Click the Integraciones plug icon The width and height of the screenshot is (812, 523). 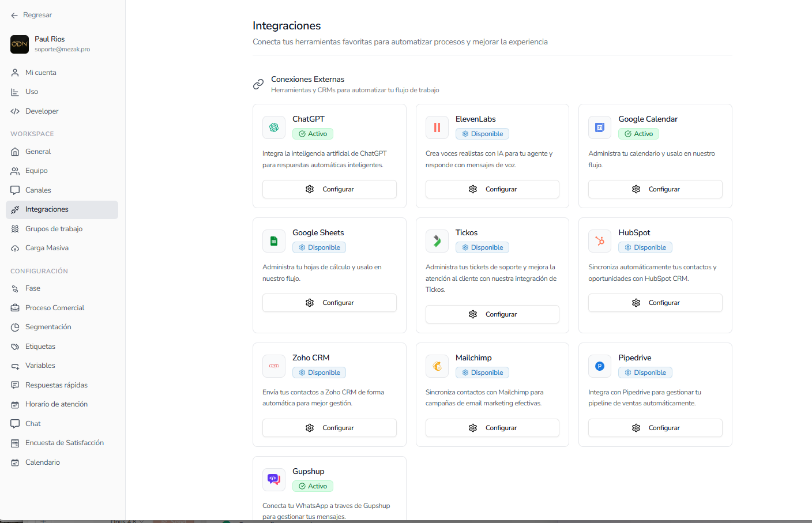(15, 209)
